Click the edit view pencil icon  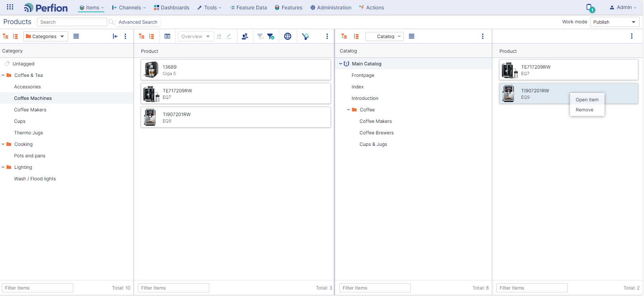229,36
